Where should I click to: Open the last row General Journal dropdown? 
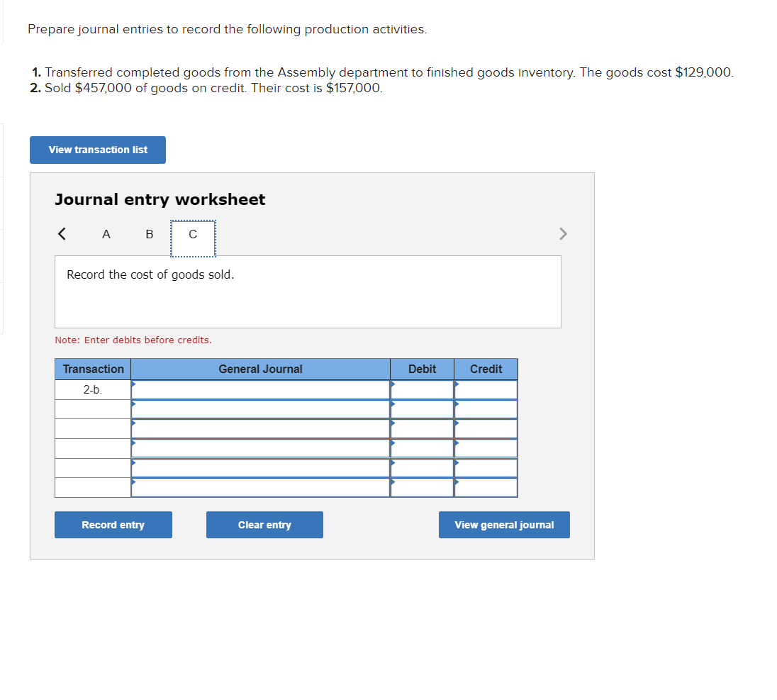pos(260,487)
